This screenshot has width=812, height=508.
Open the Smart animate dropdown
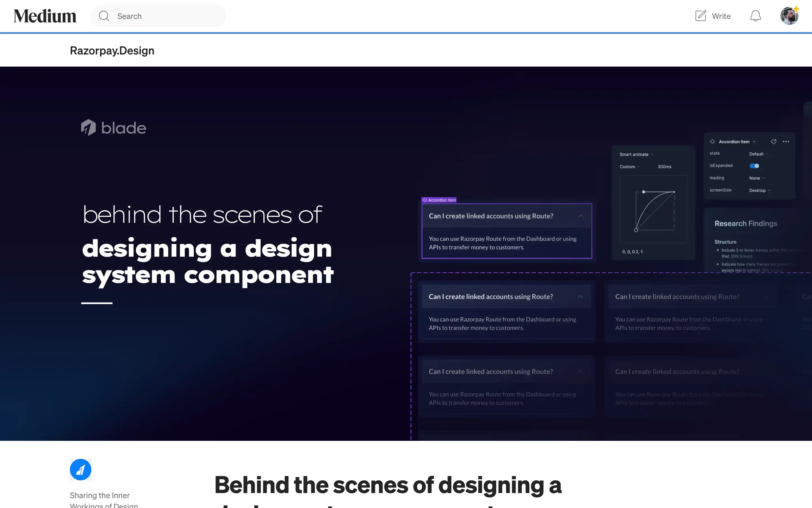[636, 154]
